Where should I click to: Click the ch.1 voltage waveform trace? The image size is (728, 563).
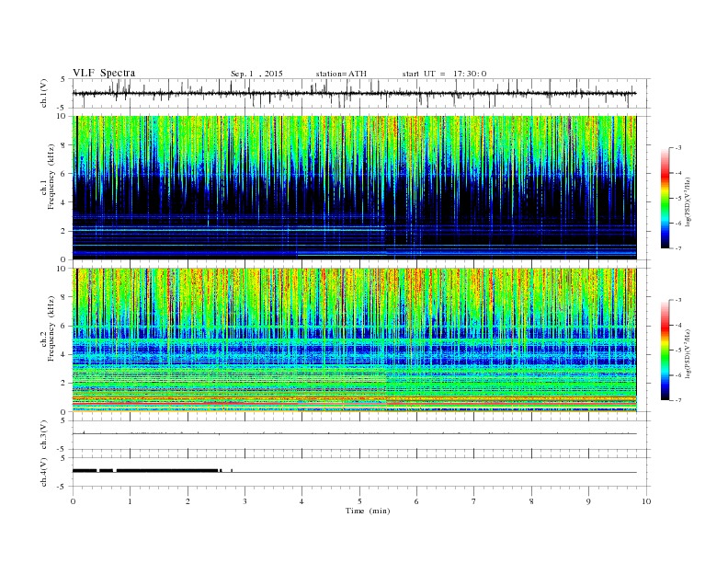pos(354,93)
